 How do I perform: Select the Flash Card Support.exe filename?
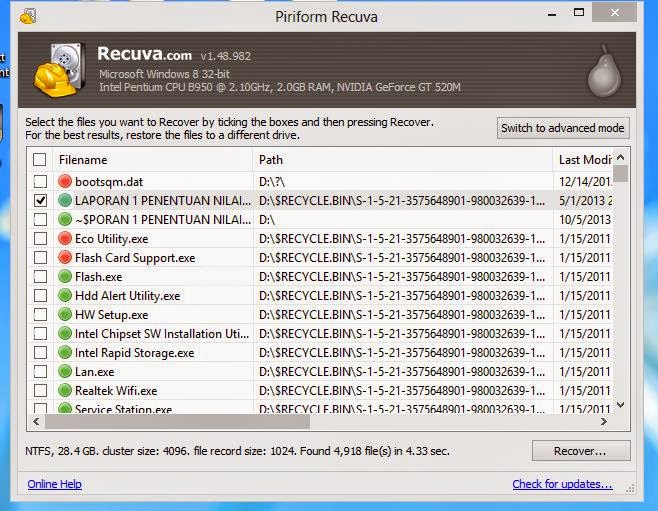coord(135,258)
